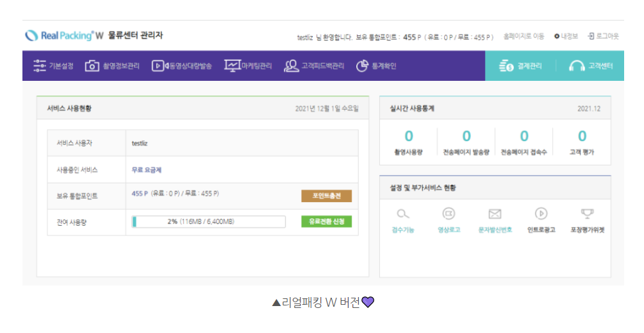Click the 문자발신번호 label
This screenshot has width=644, height=333.
495,230
